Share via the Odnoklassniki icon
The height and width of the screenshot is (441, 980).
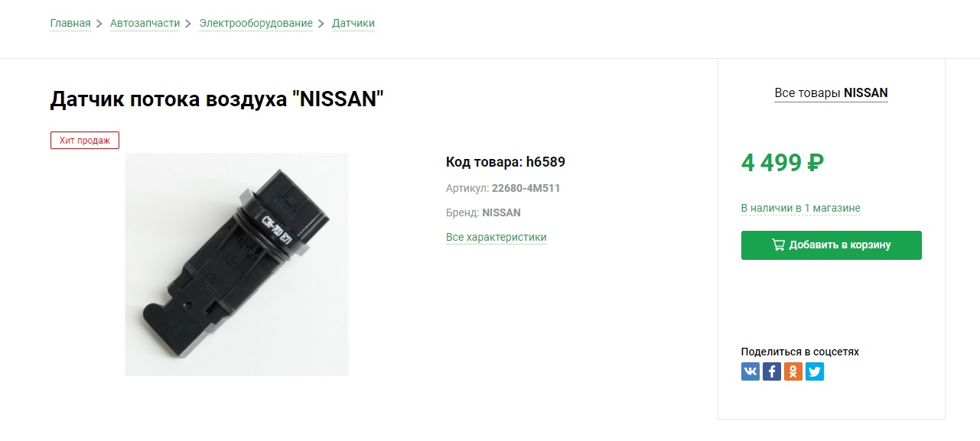[x=793, y=372]
